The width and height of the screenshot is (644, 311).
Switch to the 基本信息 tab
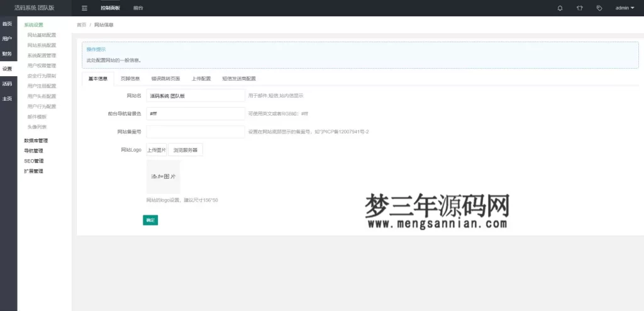[x=97, y=79]
